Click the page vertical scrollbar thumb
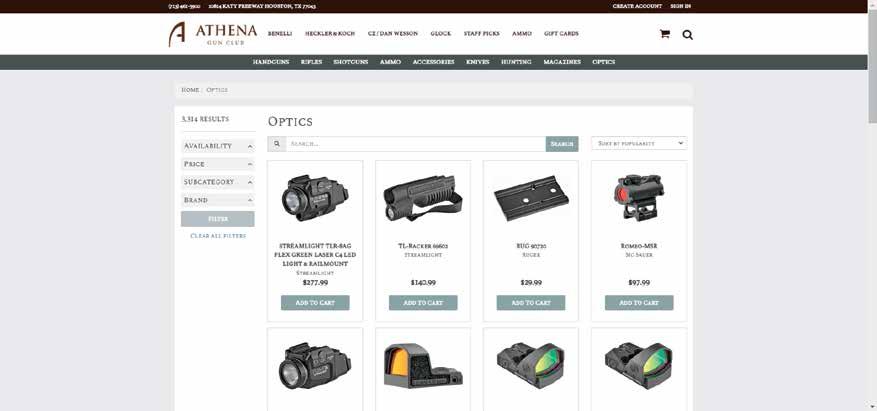This screenshot has height=411, width=877. [872, 64]
